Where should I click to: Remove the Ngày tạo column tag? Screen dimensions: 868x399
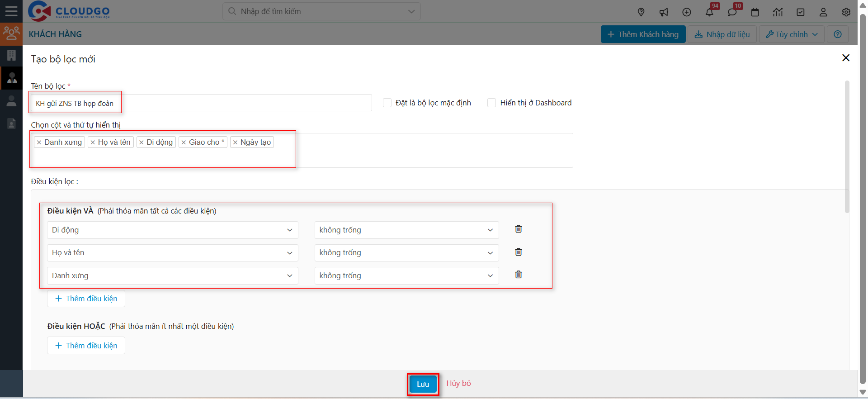tap(235, 142)
